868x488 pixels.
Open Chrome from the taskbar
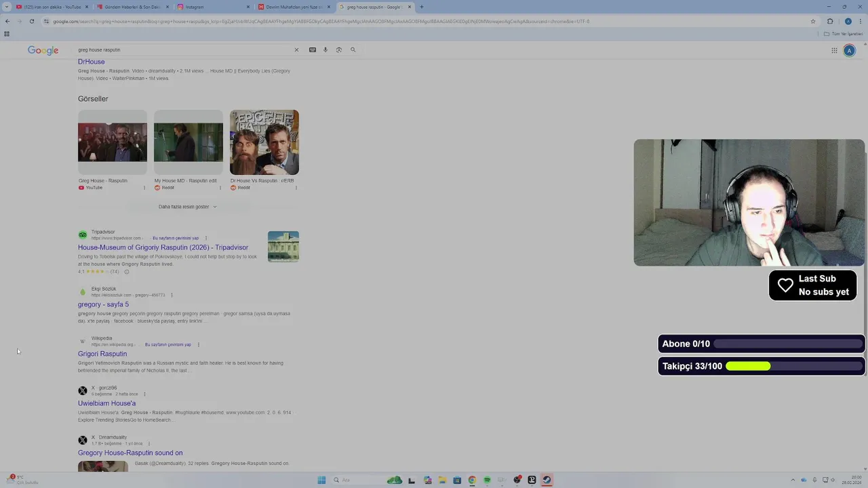tap(472, 480)
